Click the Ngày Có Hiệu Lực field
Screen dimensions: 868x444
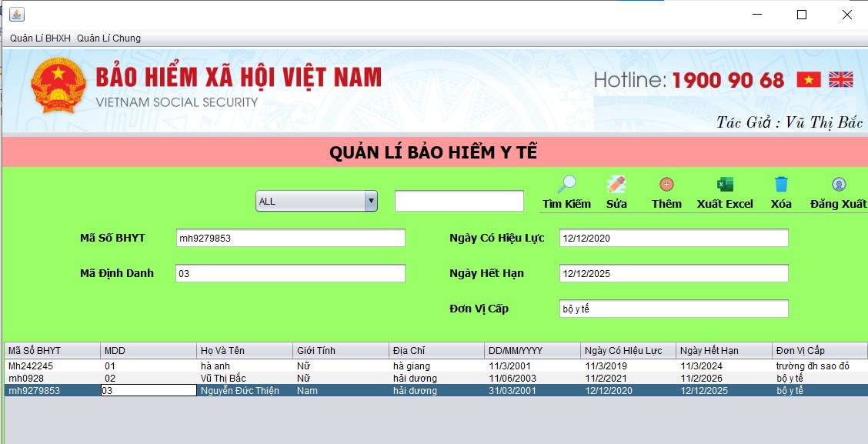click(673, 238)
